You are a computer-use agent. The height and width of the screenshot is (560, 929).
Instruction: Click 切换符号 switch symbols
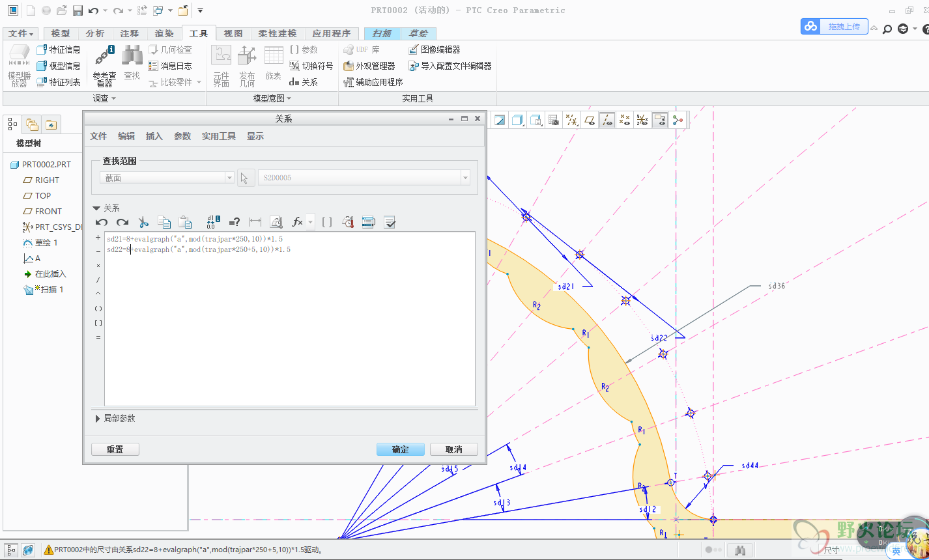tap(311, 66)
